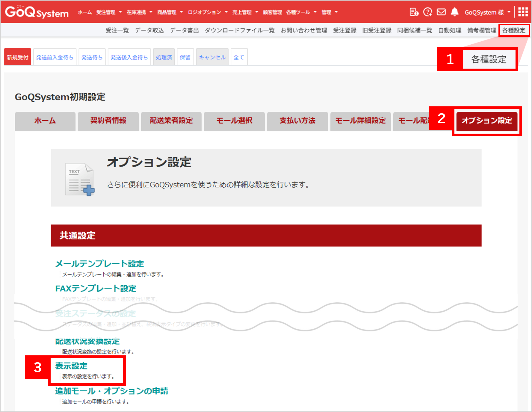The width and height of the screenshot is (532, 412).
Task: Open notifications bell icon
Action: click(454, 12)
